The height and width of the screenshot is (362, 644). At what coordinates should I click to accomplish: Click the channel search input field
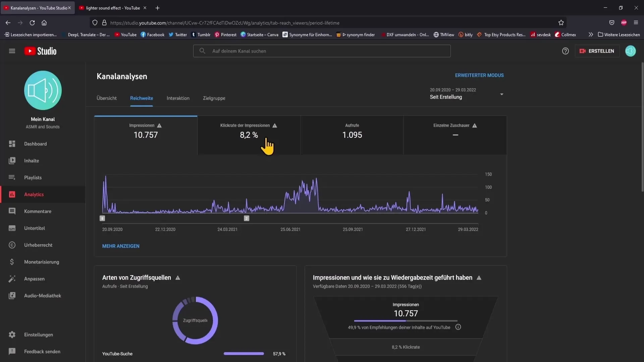tap(322, 50)
